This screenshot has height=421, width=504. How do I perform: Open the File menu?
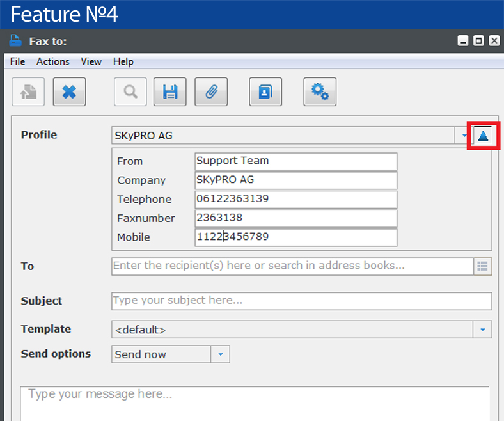[18, 61]
